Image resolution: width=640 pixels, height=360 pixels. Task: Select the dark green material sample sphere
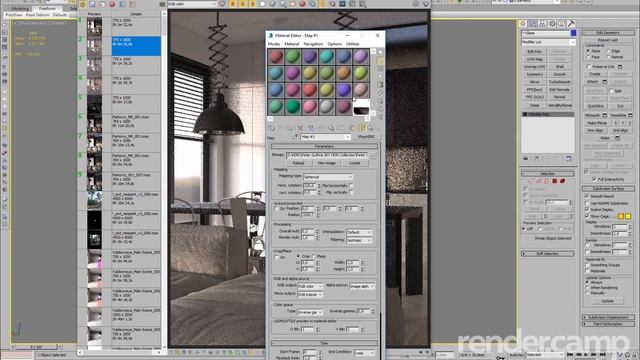(x=293, y=107)
